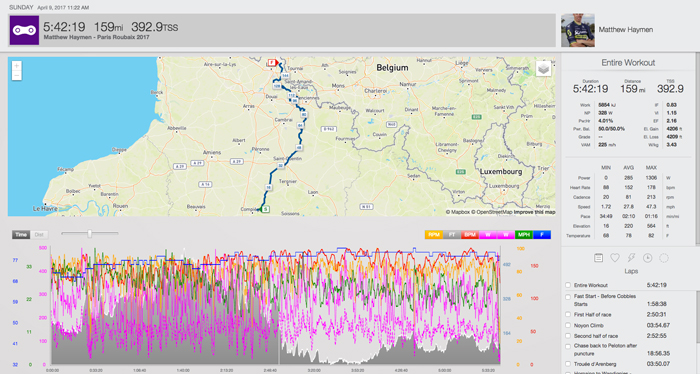The height and width of the screenshot is (374, 700).
Task: Click the mile 16 marker on route
Action: click(x=269, y=187)
